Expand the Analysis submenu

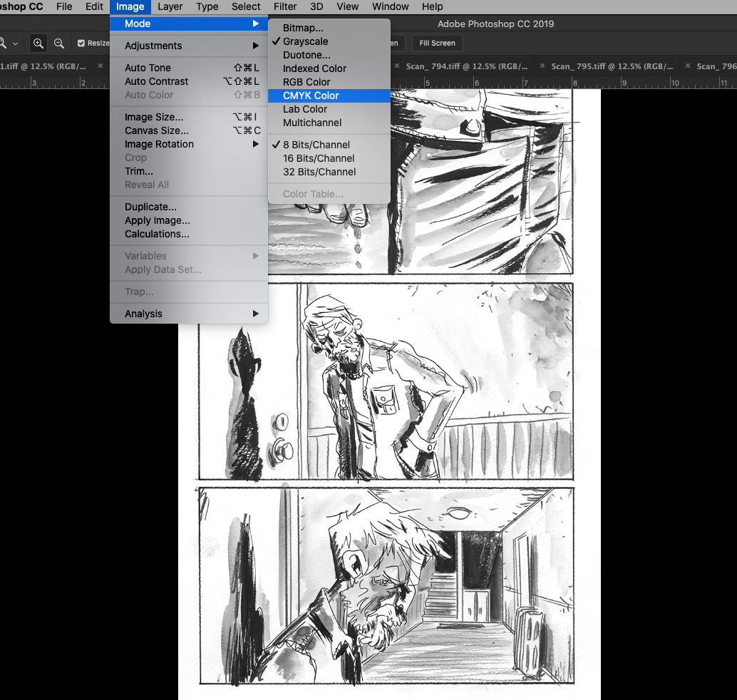tap(189, 314)
